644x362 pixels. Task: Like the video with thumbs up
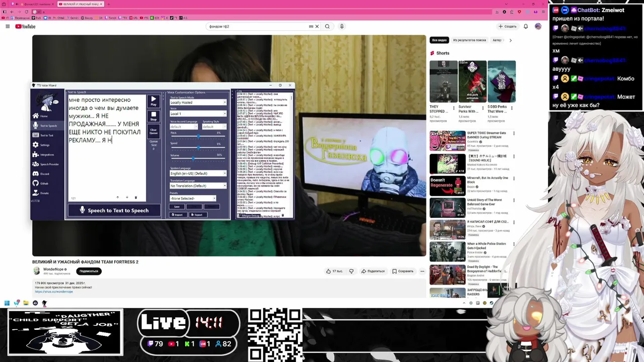[334, 271]
